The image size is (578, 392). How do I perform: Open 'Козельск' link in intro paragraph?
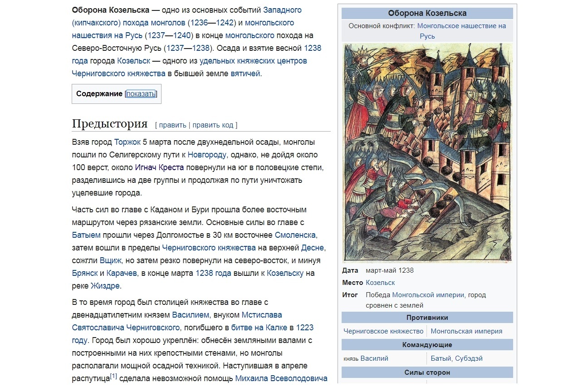pyautogui.click(x=133, y=61)
